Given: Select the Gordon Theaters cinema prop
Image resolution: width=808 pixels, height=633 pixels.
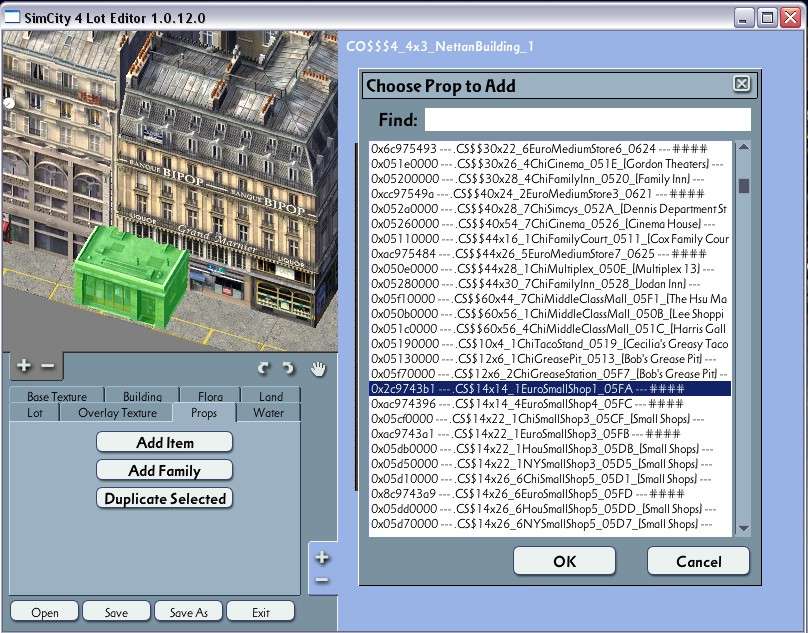Looking at the screenshot, I should 550,164.
